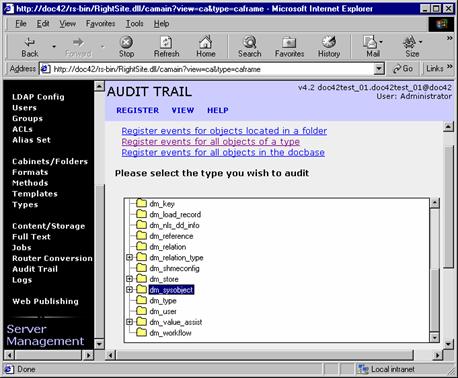The width and height of the screenshot is (458, 378).
Task: Click 'Register events for objects located in a folder'
Action: [x=224, y=131]
